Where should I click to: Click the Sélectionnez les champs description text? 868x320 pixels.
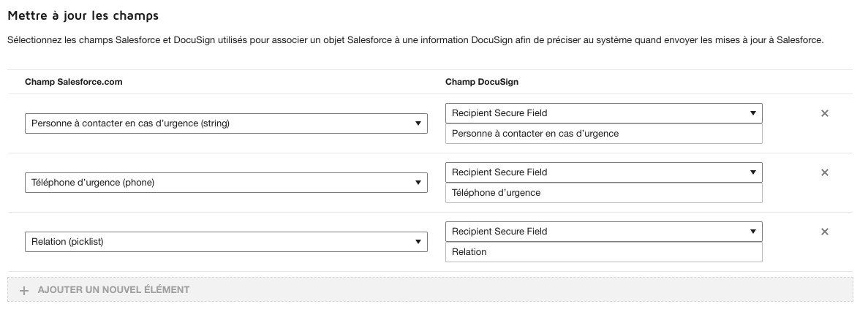[415, 39]
